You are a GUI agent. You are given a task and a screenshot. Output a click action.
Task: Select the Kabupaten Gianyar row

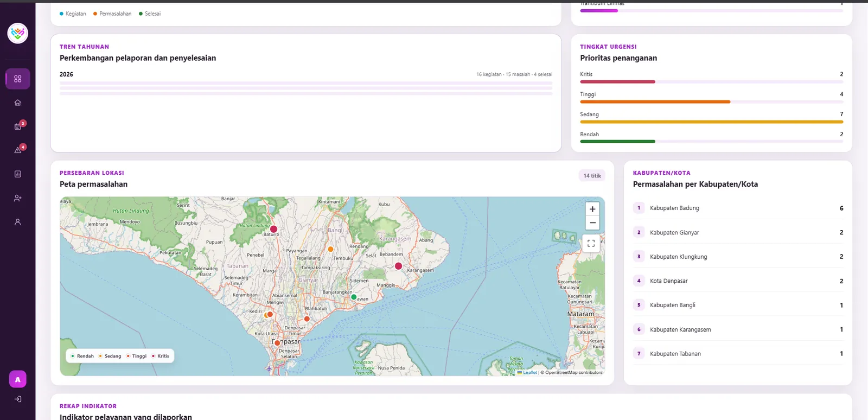738,232
